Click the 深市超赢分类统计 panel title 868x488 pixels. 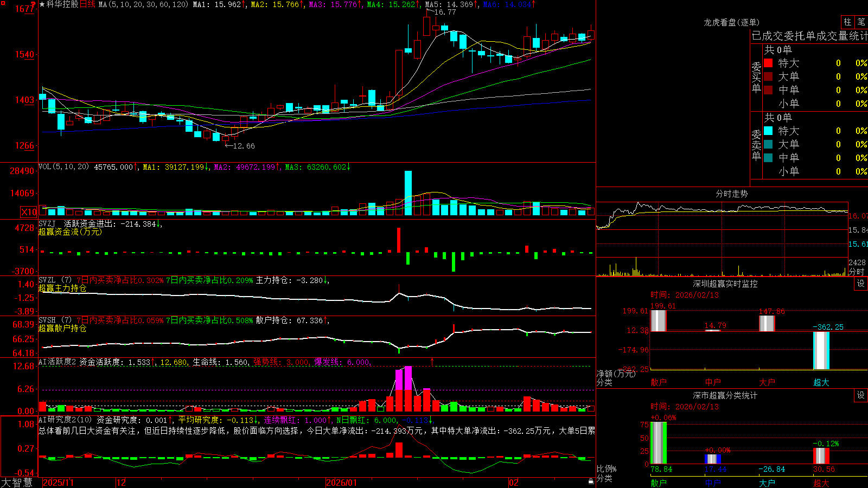pos(725,395)
